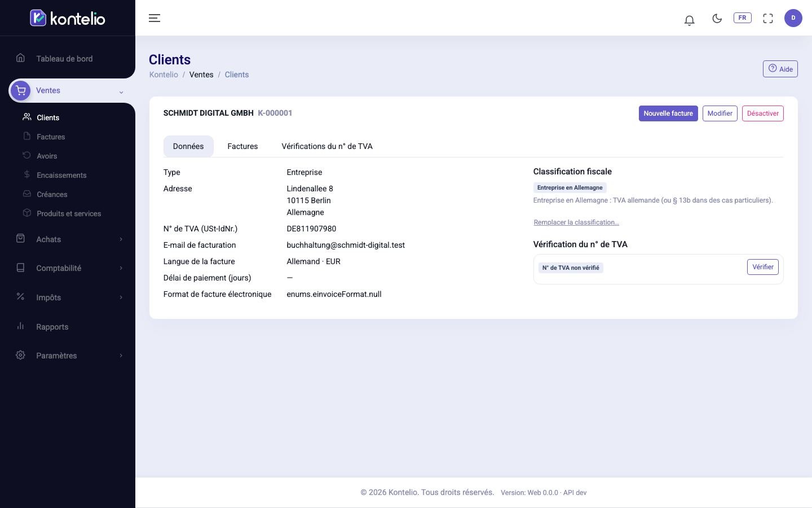
Task: Click the Créances inbox icon
Action: coord(27,194)
